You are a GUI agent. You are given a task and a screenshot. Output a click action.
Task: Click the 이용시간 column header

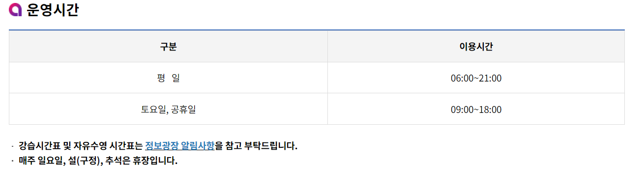coord(476,47)
